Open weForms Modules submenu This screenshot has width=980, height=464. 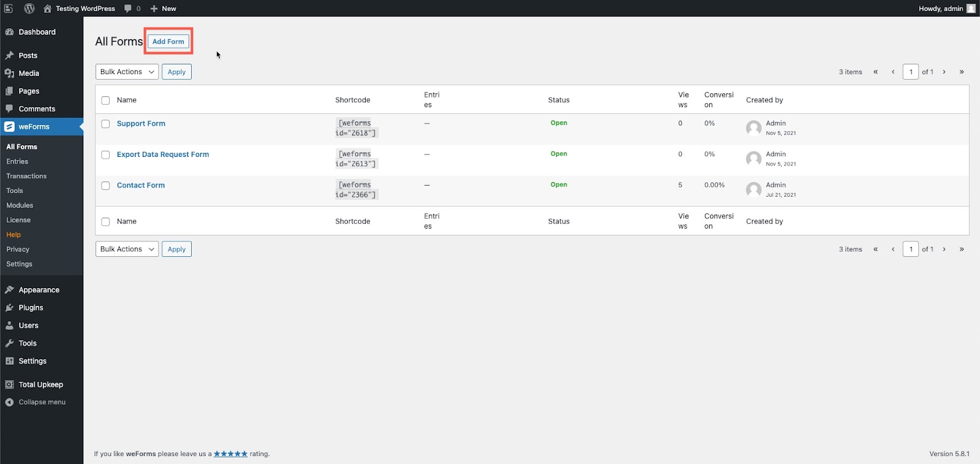pos(20,205)
